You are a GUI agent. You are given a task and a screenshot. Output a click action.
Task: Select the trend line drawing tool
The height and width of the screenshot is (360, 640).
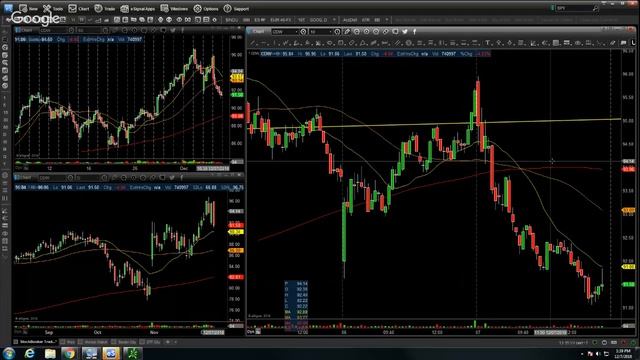click(x=253, y=43)
